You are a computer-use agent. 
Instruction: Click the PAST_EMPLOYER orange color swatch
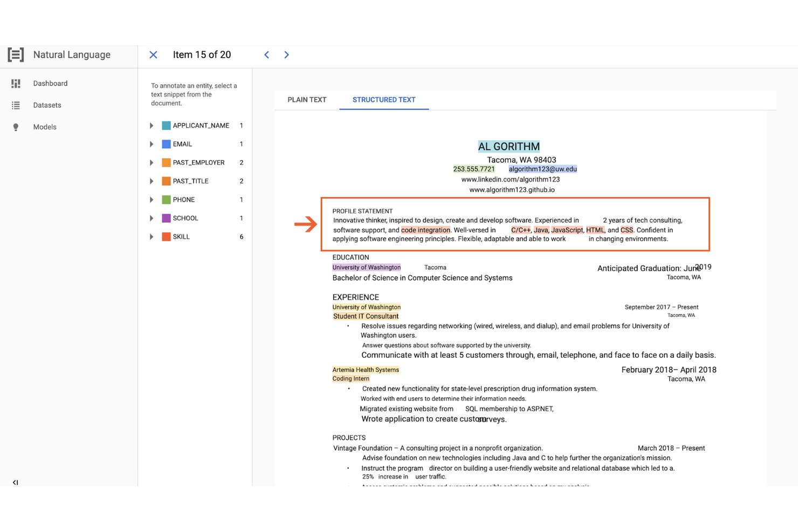167,162
